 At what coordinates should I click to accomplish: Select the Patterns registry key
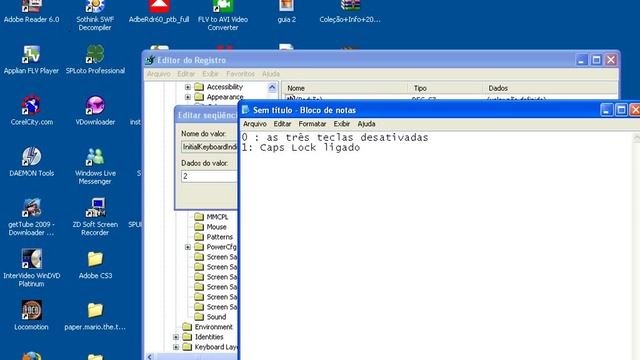[214, 237]
